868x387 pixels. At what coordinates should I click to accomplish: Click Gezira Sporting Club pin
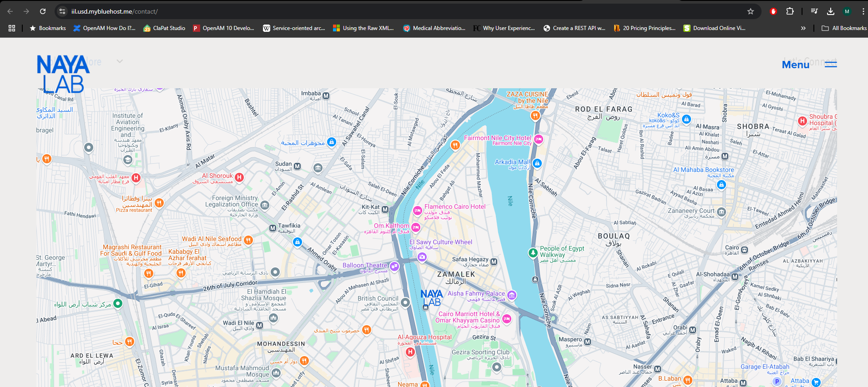click(x=497, y=367)
